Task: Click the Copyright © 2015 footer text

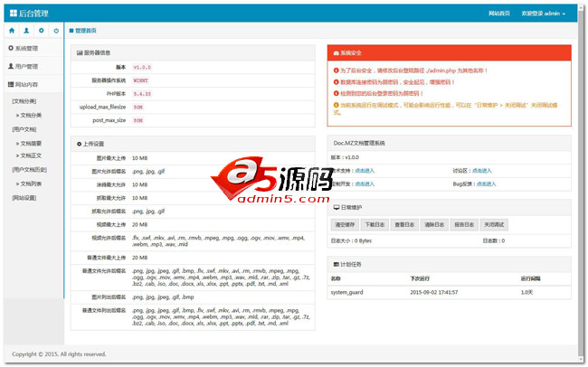Action: pyautogui.click(x=59, y=354)
